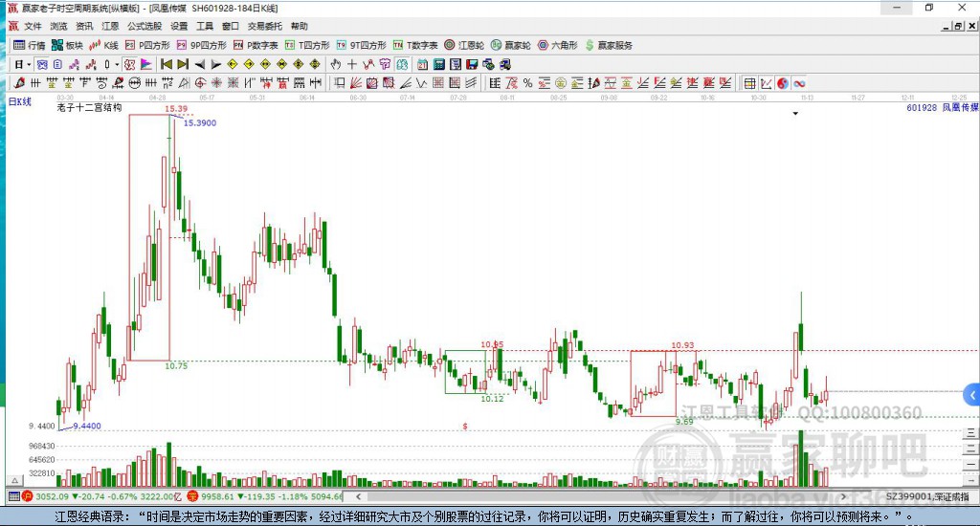Select the crosshair plus cursor tool
Image resolution: width=980 pixels, height=526 pixels.
(352, 64)
